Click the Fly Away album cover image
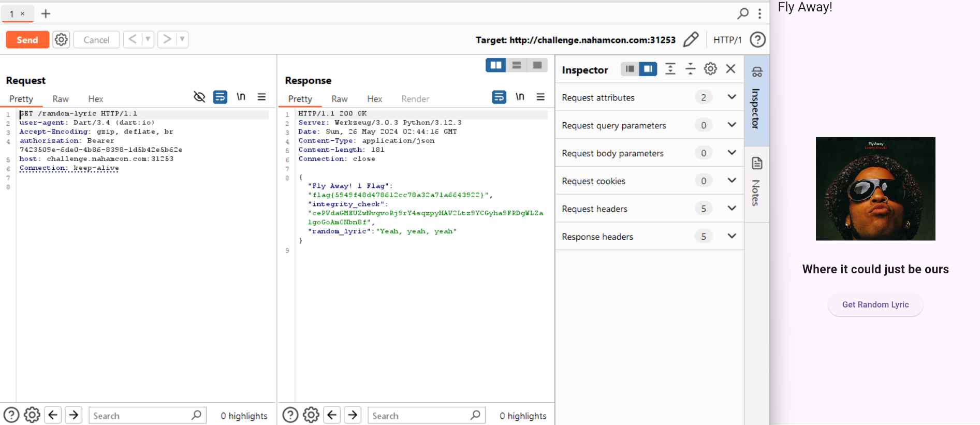This screenshot has height=425, width=980. pos(875,188)
